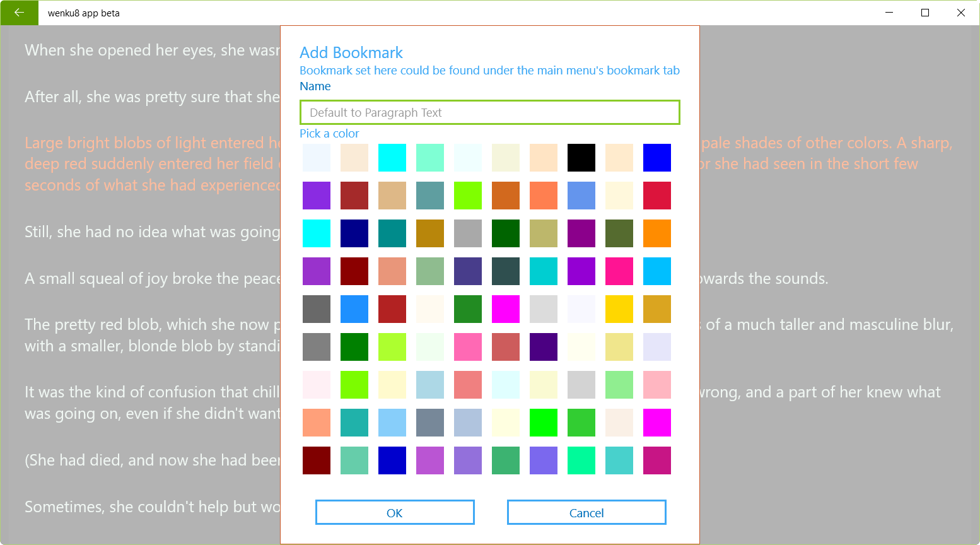Cancel the Add Bookmark dialog

pyautogui.click(x=586, y=512)
